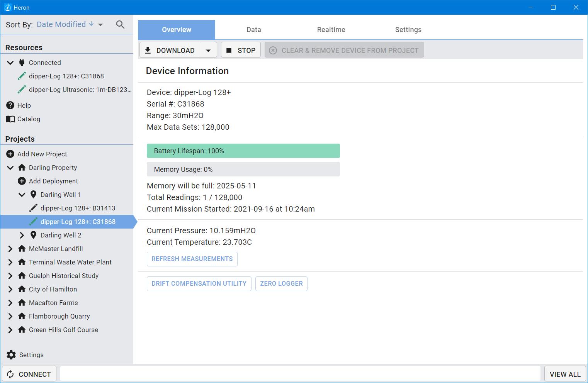
Task: Click the STOP button
Action: [241, 50]
